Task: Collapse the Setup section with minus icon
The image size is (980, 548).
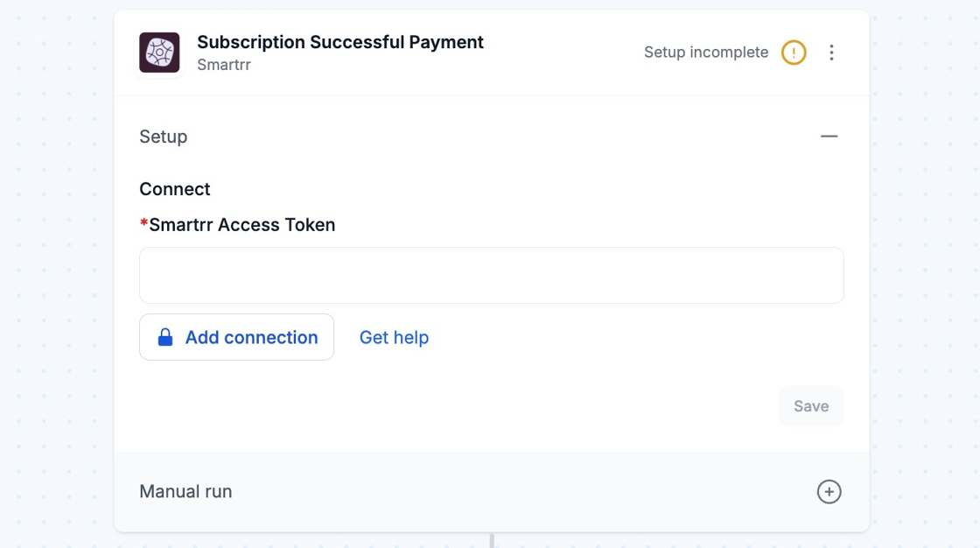Action: tap(829, 137)
